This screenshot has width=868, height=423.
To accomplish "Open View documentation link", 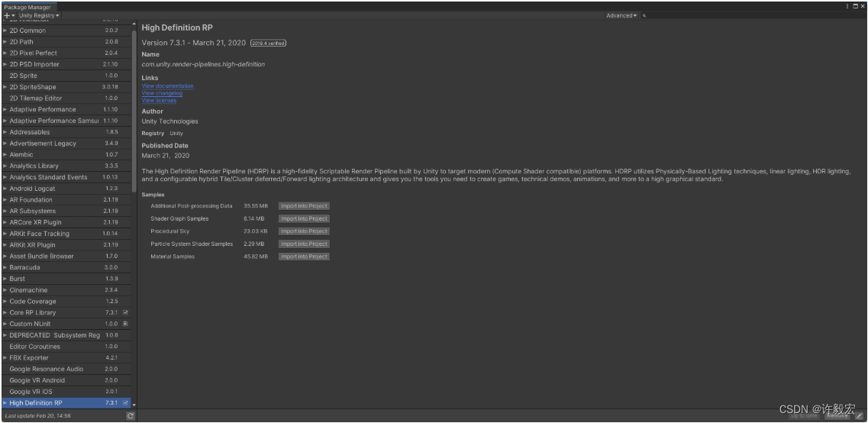I will 168,86.
